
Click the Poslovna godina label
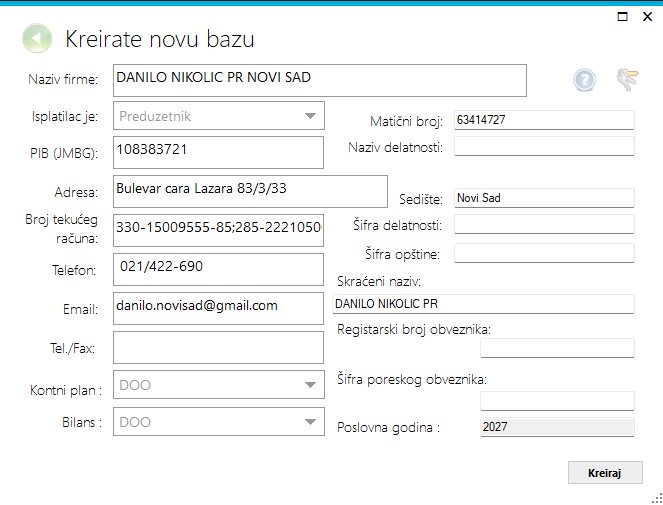tap(389, 428)
